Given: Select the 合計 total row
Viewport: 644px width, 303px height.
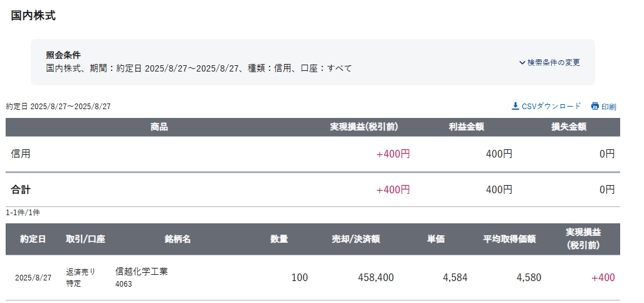Looking at the screenshot, I should coord(312,189).
